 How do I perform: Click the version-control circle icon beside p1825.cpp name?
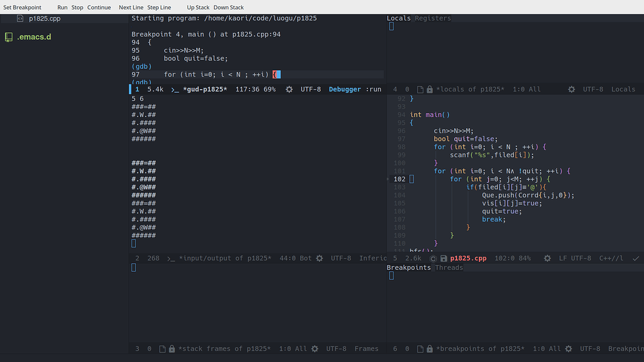coord(432,258)
